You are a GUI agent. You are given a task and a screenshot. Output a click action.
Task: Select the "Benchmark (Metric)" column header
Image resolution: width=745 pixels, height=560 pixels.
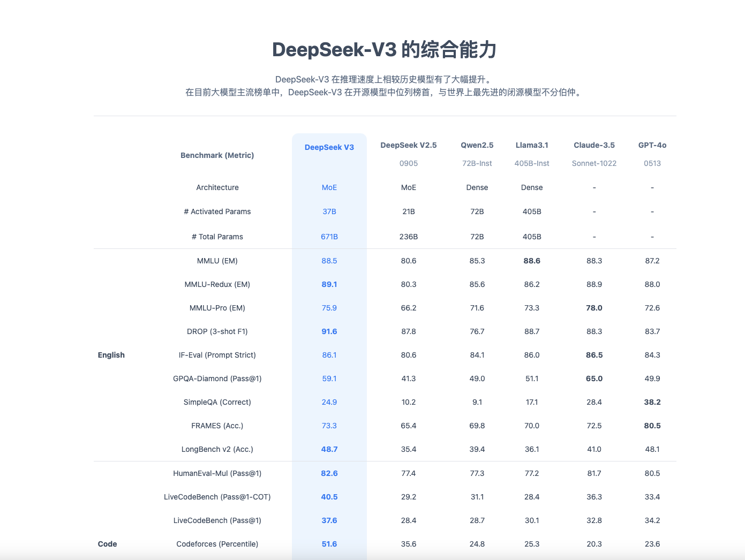click(x=217, y=155)
